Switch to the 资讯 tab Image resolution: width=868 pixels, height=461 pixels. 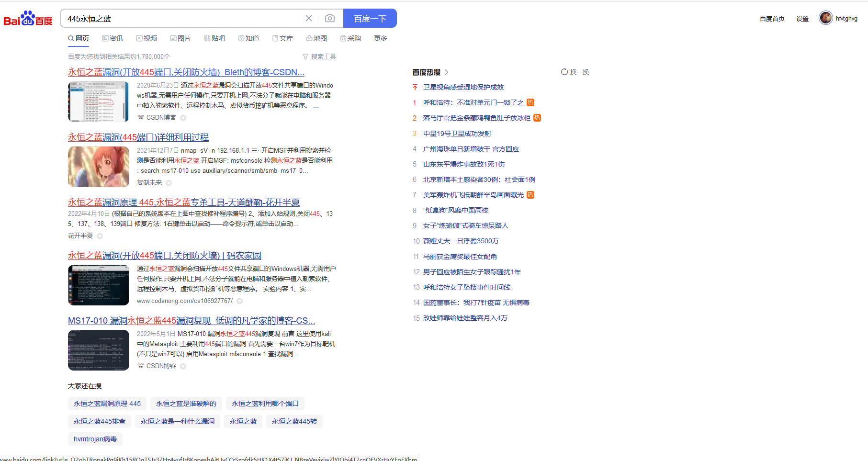pos(113,38)
